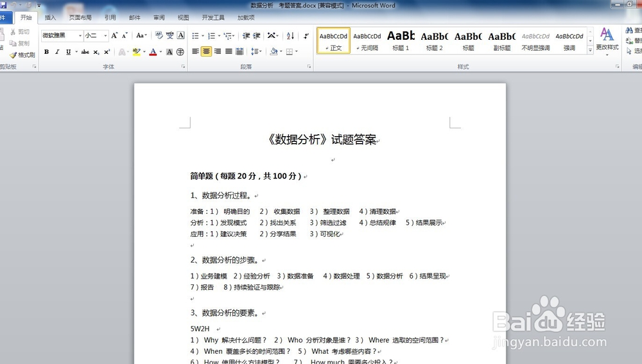
Task: Click the Line Spacing icon
Action: tap(255, 51)
